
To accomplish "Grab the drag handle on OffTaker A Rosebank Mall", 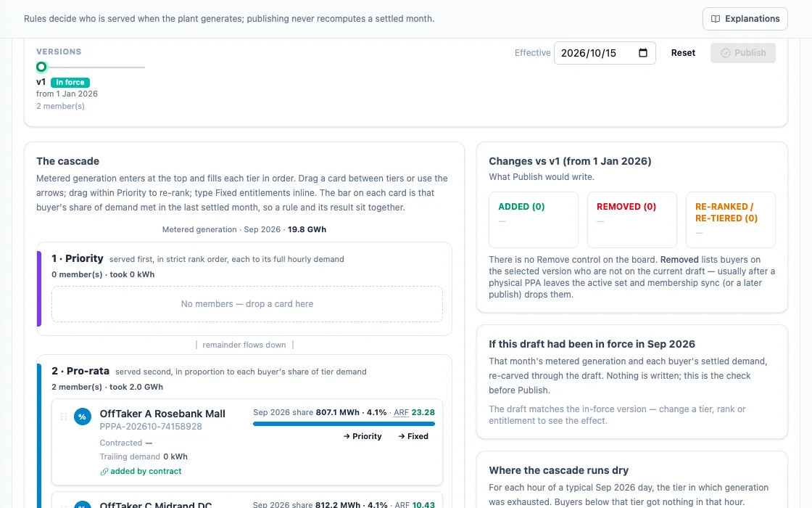I will click(64, 417).
